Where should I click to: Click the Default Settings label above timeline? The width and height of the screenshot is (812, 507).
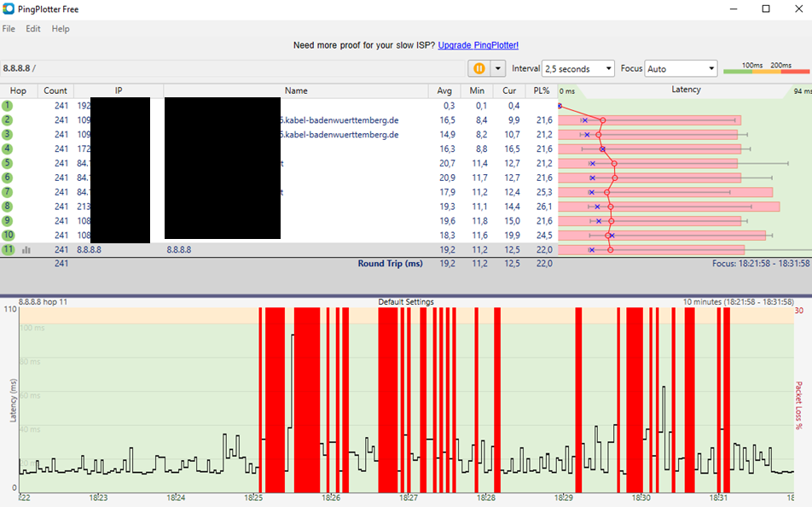pos(406,301)
